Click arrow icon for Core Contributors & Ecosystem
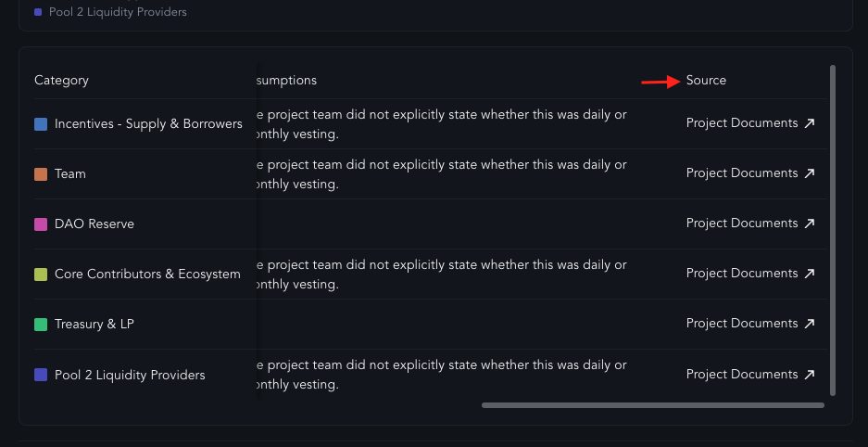868x447 pixels. coord(810,274)
